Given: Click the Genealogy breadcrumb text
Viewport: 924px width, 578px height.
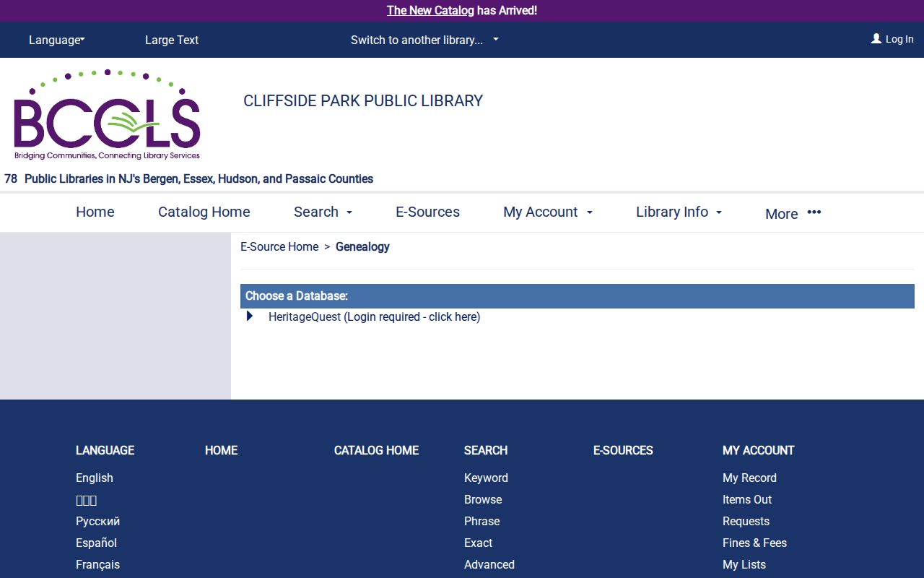Looking at the screenshot, I should (x=362, y=246).
